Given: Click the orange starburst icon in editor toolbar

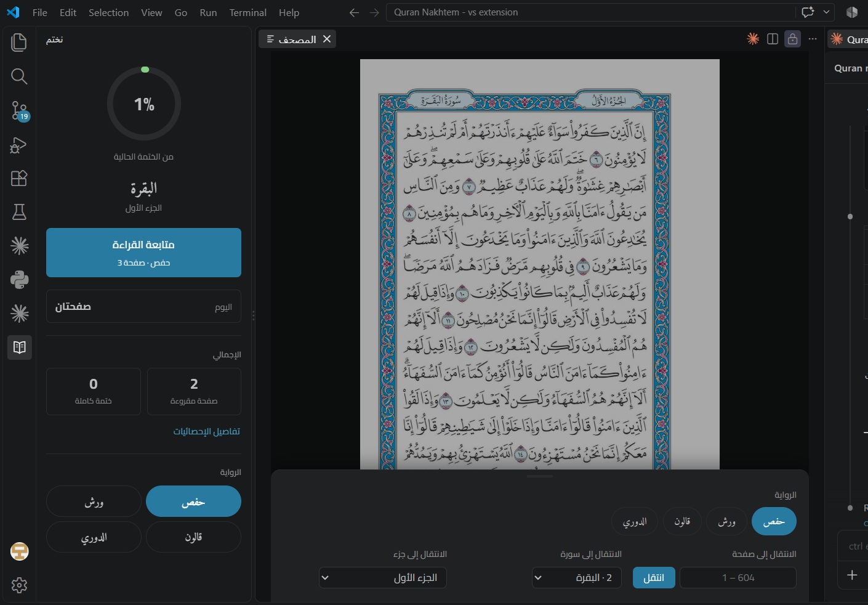Looking at the screenshot, I should tap(753, 39).
